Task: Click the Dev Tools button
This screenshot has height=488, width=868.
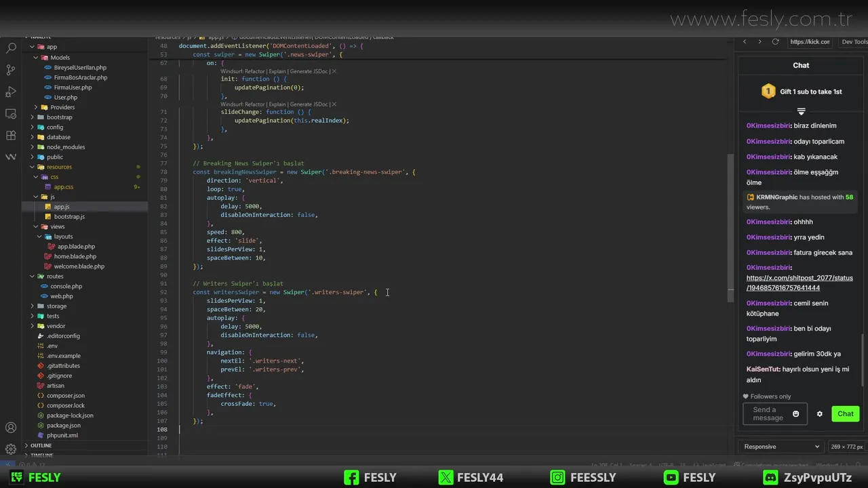Action: tap(854, 42)
